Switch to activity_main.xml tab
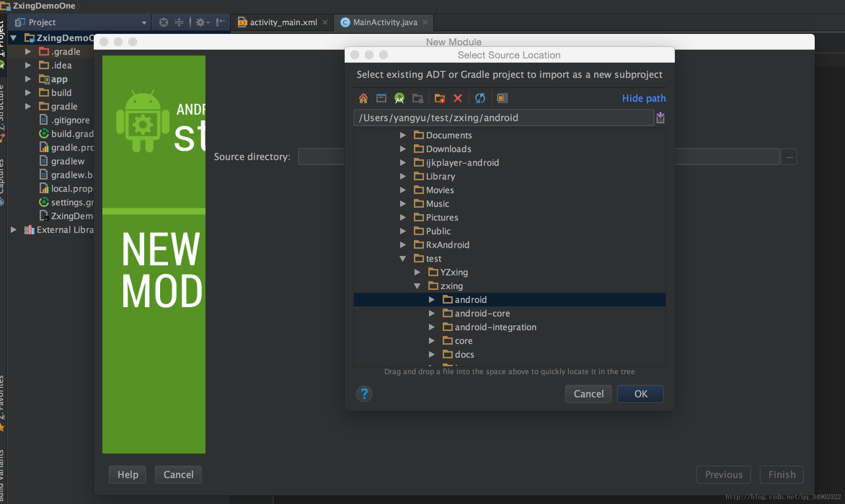 (x=283, y=22)
